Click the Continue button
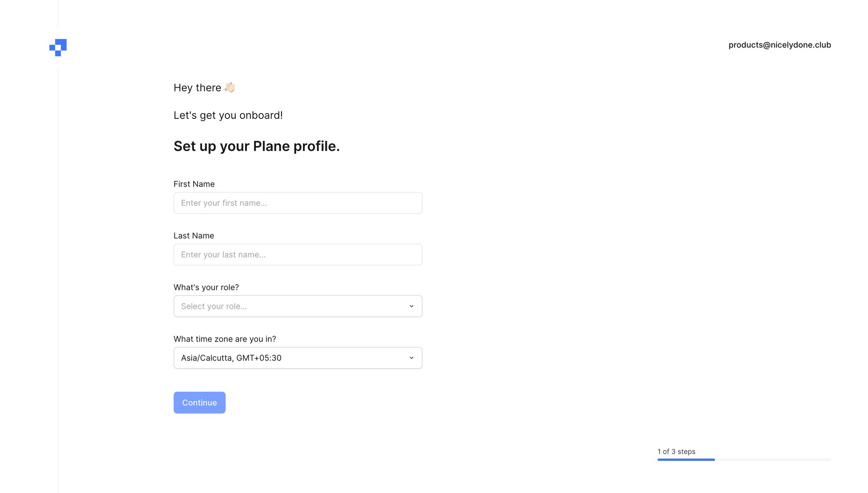The width and height of the screenshot is (868, 493). [199, 403]
